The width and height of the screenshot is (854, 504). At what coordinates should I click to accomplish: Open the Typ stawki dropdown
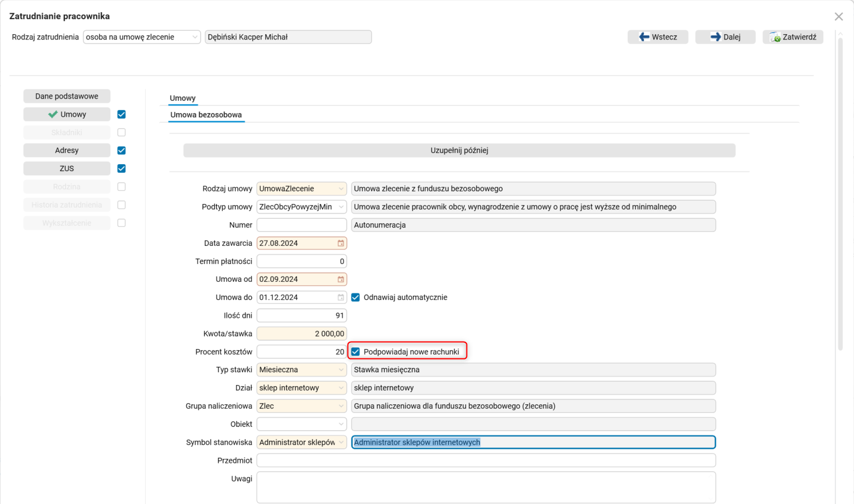341,370
